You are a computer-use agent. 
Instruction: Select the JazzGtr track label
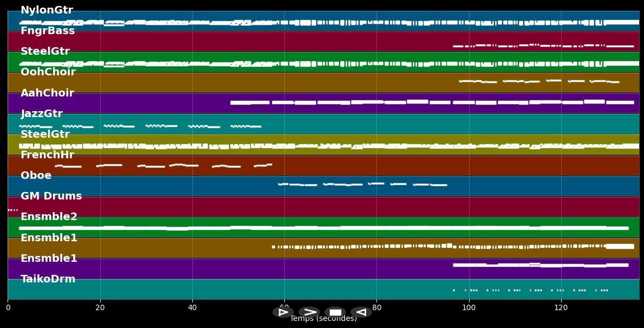[42, 114]
